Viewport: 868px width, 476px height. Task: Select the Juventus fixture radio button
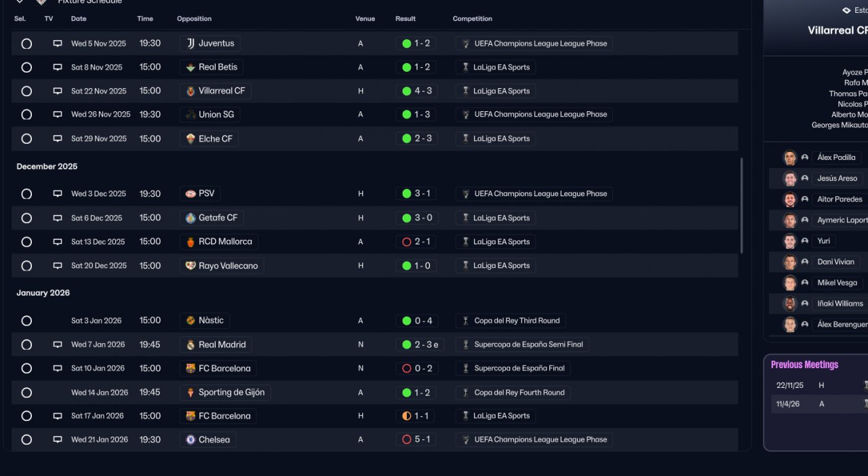(26, 43)
